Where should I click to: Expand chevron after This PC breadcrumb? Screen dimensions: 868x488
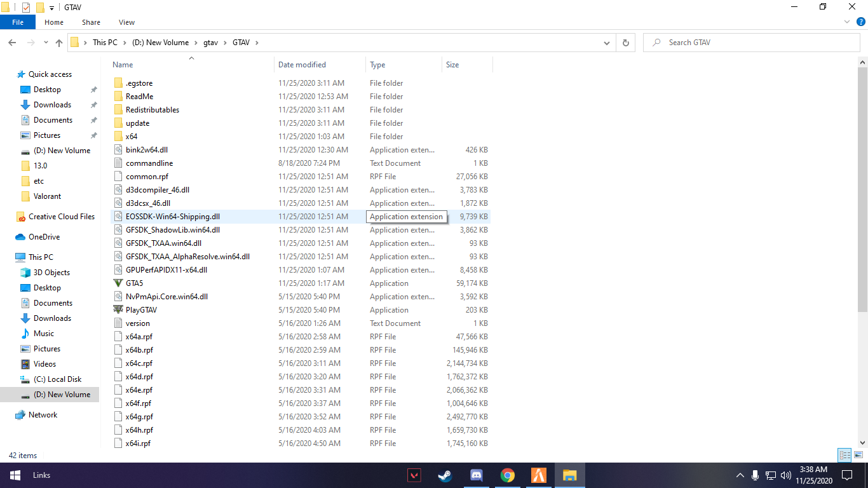pyautogui.click(x=124, y=43)
